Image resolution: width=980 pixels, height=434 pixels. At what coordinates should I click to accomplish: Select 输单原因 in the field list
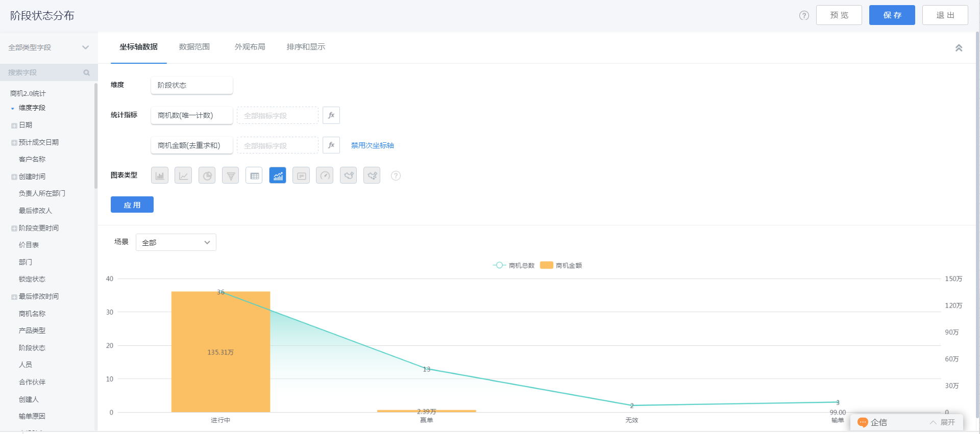(x=32, y=417)
